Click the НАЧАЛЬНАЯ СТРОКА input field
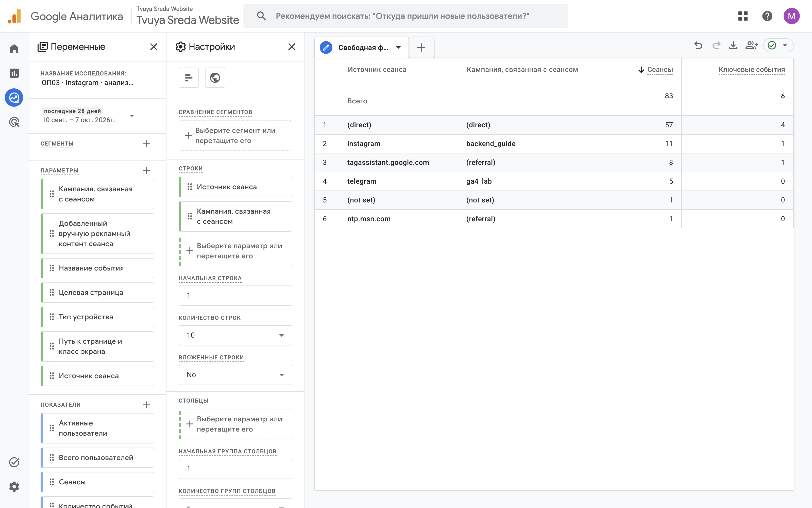Screen dimensions: 812x508 tap(235, 295)
